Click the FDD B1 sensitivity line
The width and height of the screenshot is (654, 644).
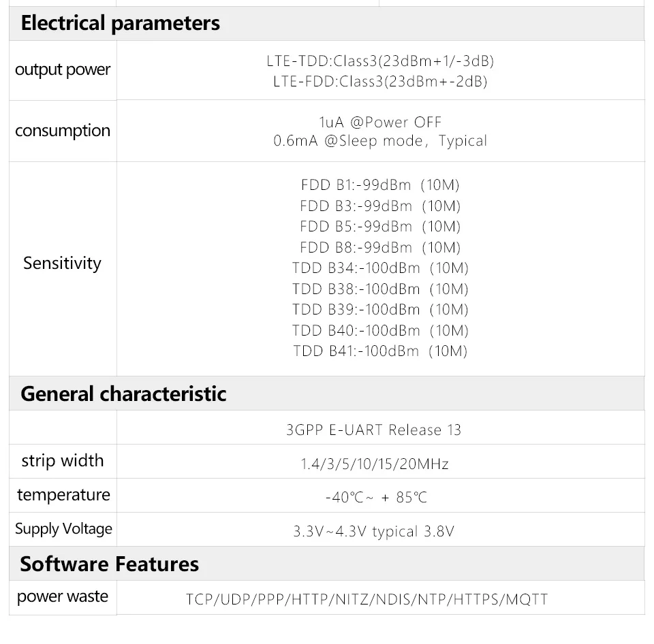[380, 184]
